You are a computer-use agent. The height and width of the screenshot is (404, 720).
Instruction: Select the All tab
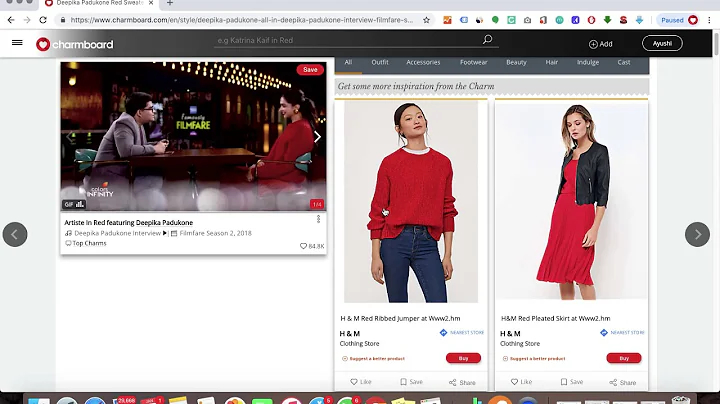click(x=348, y=62)
